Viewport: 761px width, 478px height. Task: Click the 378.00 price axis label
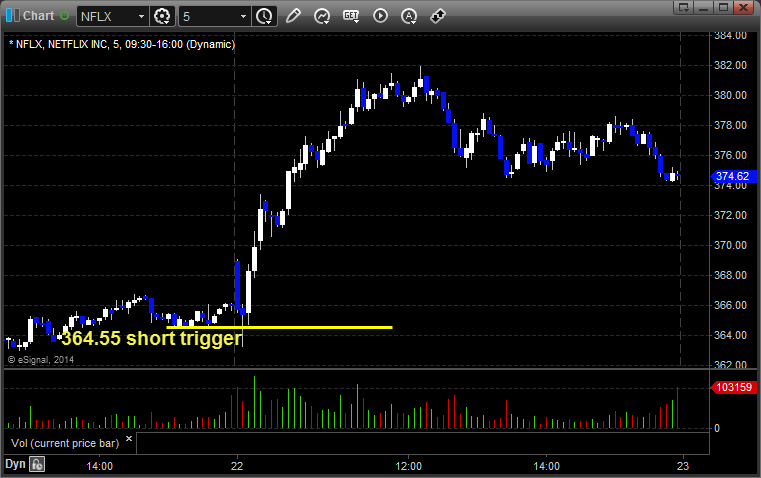click(730, 125)
